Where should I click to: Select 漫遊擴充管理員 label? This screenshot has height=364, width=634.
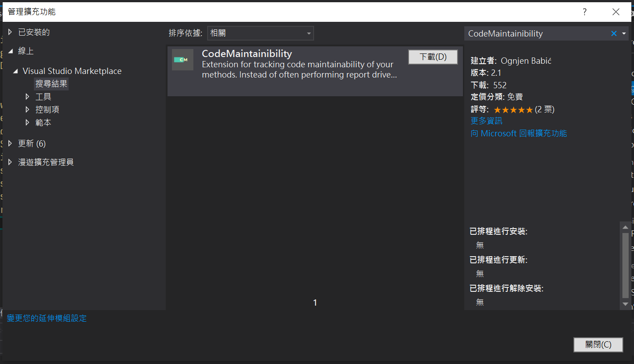click(46, 162)
